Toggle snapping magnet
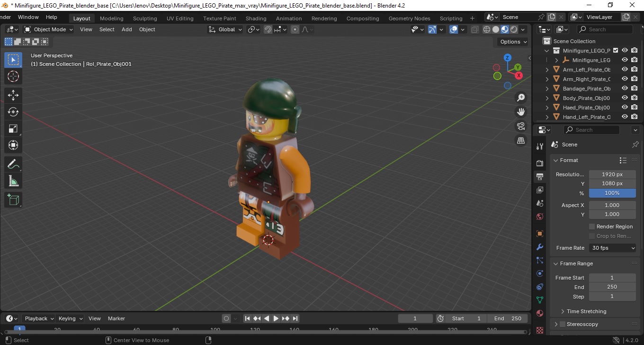The height and width of the screenshot is (345, 644). pos(268,29)
